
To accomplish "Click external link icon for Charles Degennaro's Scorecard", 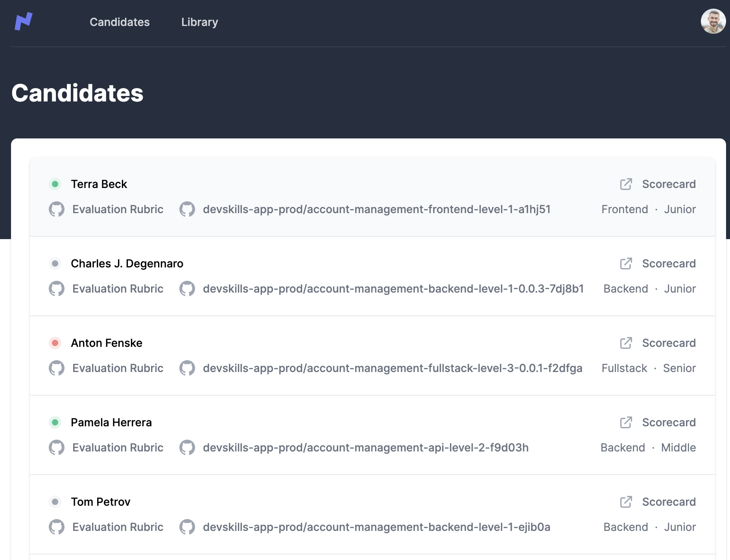I will click(626, 263).
